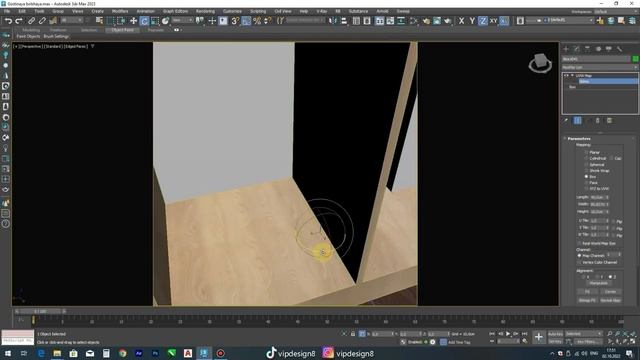Viewport: 640px width, 360px height.
Task: Open the File menu
Action: coord(7,11)
